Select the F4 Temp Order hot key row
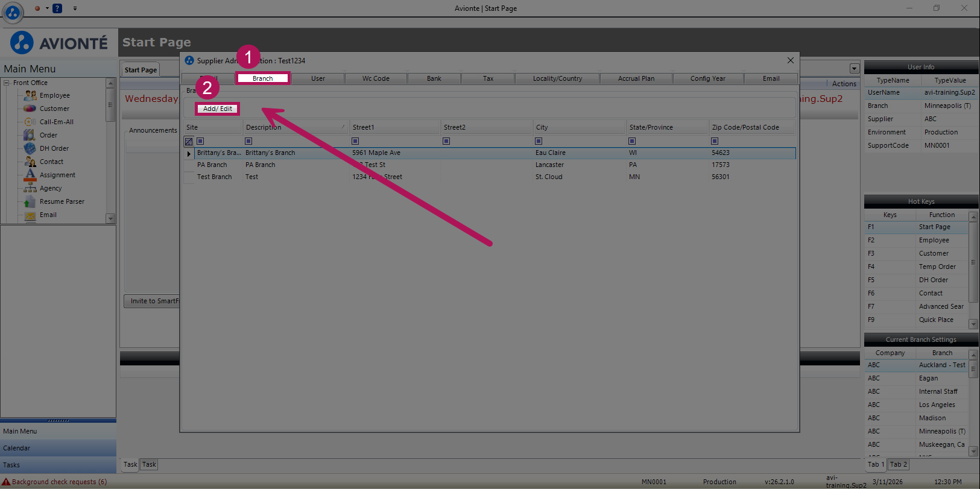 click(917, 267)
